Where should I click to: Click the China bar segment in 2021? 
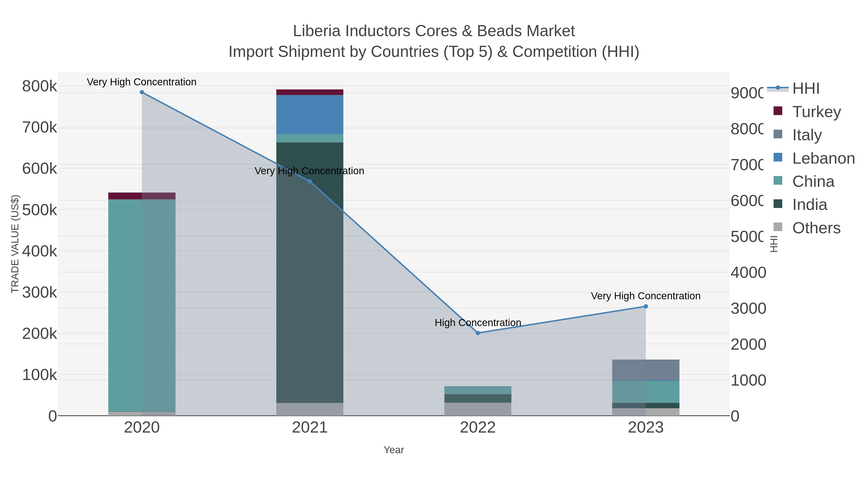(310, 138)
